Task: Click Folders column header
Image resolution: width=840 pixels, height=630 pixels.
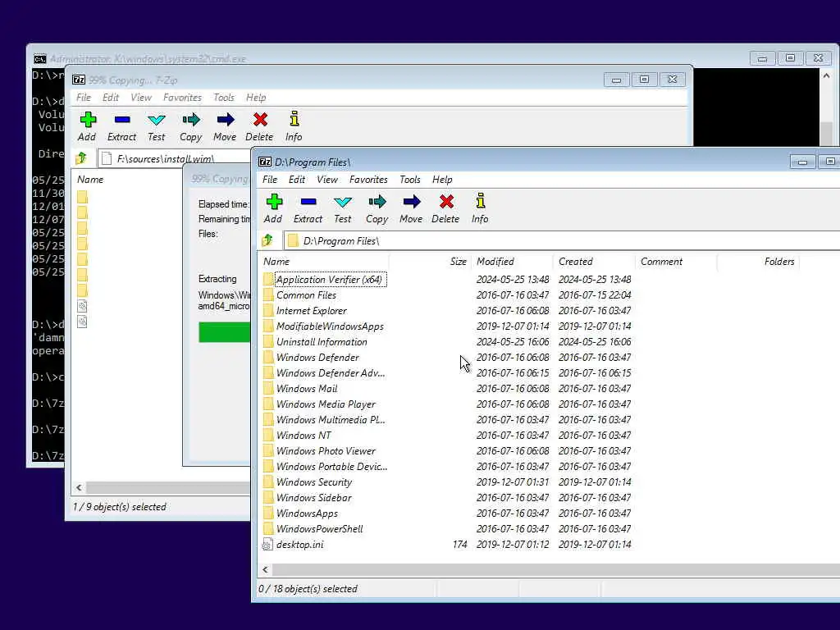Action: click(757, 262)
